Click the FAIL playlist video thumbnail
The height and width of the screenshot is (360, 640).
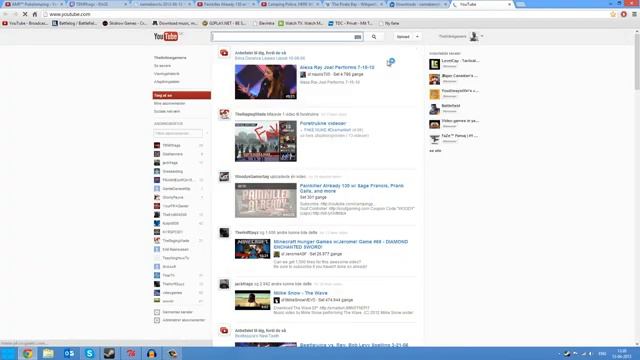266,141
